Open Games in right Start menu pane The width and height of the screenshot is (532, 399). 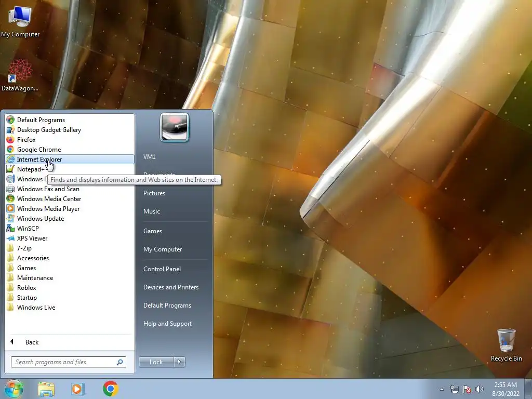coord(153,231)
